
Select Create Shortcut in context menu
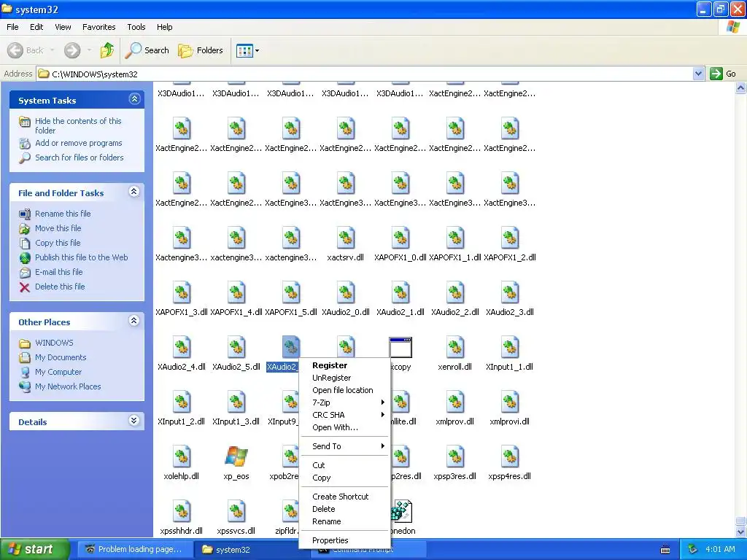(x=344, y=496)
